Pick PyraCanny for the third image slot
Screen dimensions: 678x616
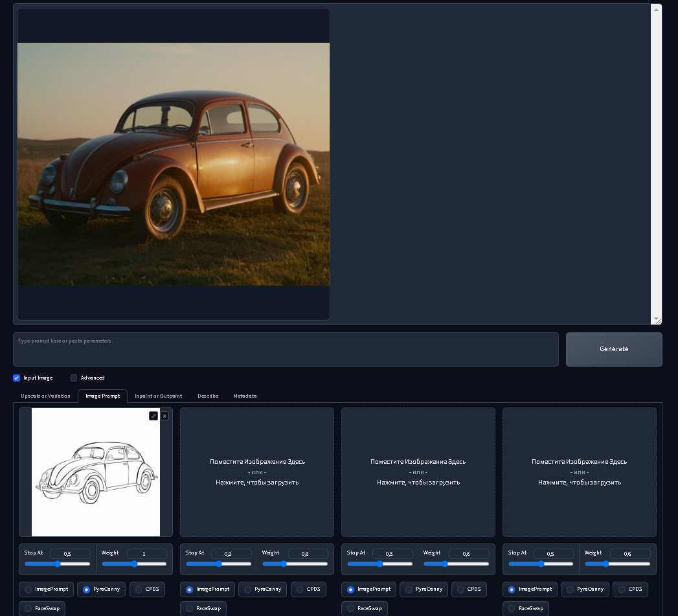point(409,589)
